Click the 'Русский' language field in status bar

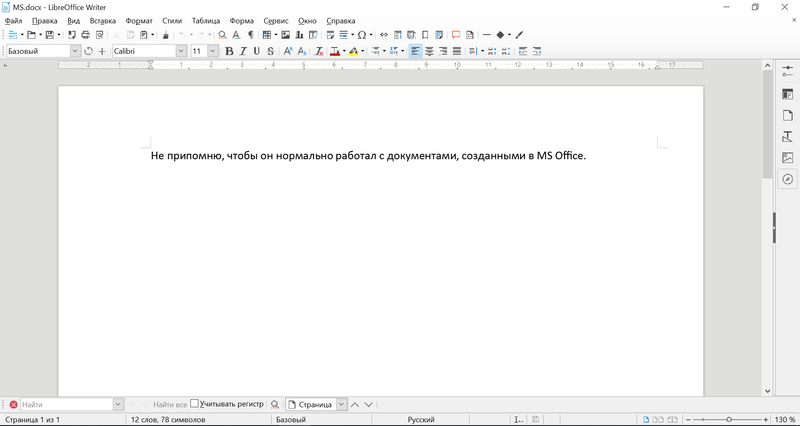click(419, 419)
